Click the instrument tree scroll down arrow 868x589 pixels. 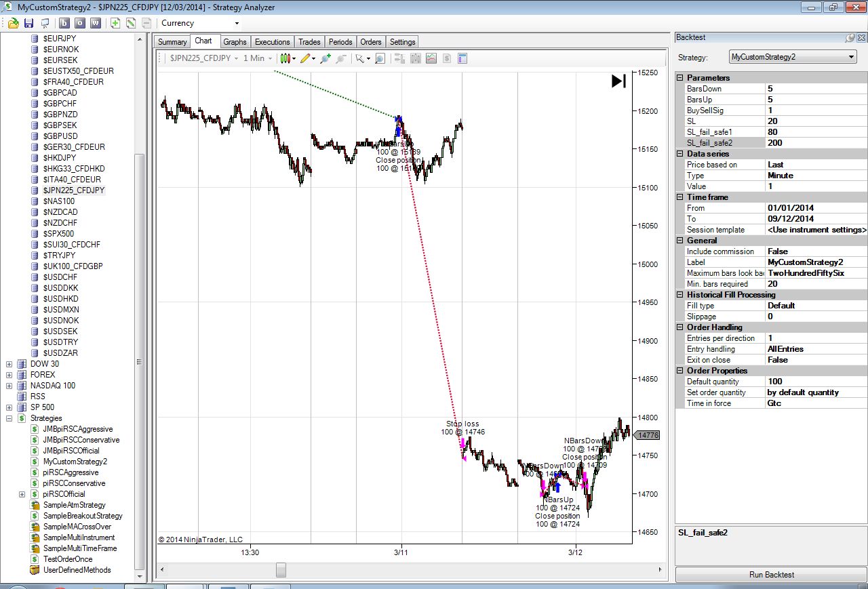[x=140, y=576]
